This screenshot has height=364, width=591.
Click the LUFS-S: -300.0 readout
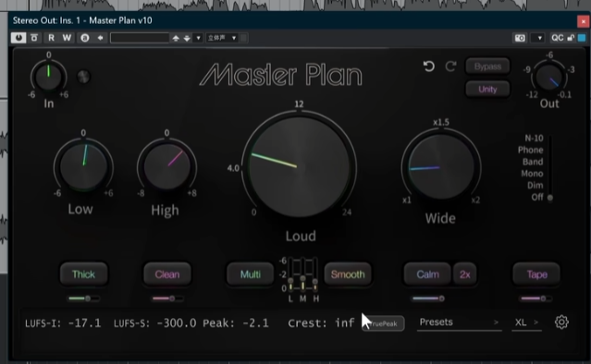(154, 323)
